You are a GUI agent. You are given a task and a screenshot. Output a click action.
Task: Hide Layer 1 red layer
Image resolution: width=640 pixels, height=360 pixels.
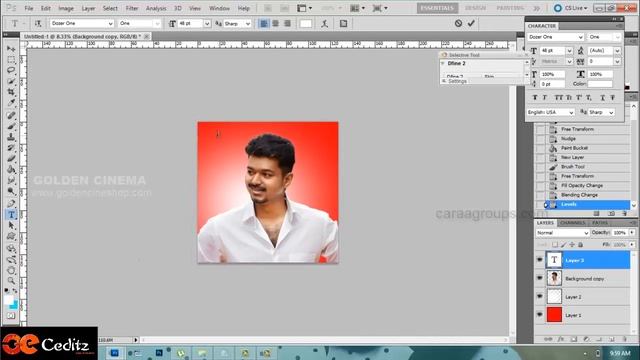point(540,315)
